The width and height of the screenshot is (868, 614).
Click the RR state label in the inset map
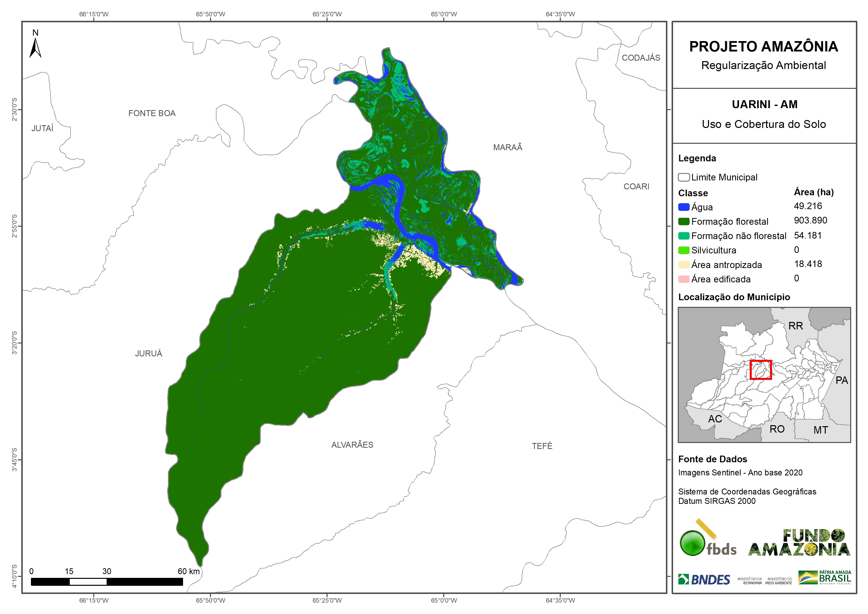point(796,326)
